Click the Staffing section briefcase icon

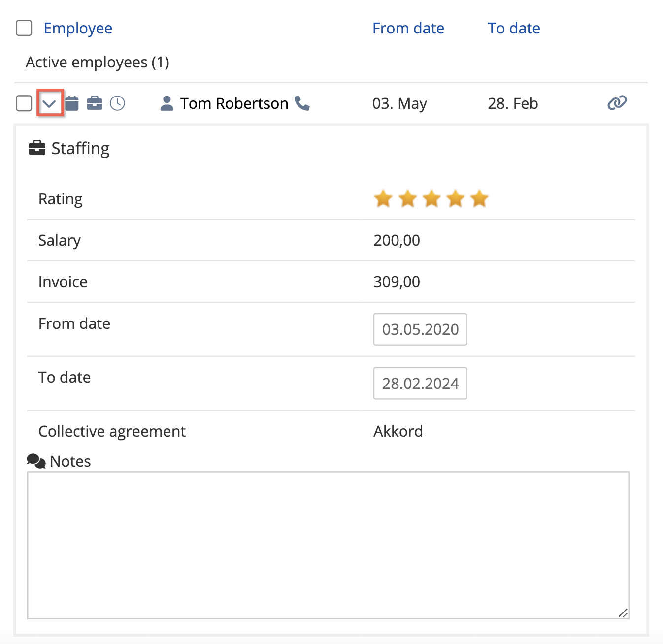pyautogui.click(x=37, y=148)
